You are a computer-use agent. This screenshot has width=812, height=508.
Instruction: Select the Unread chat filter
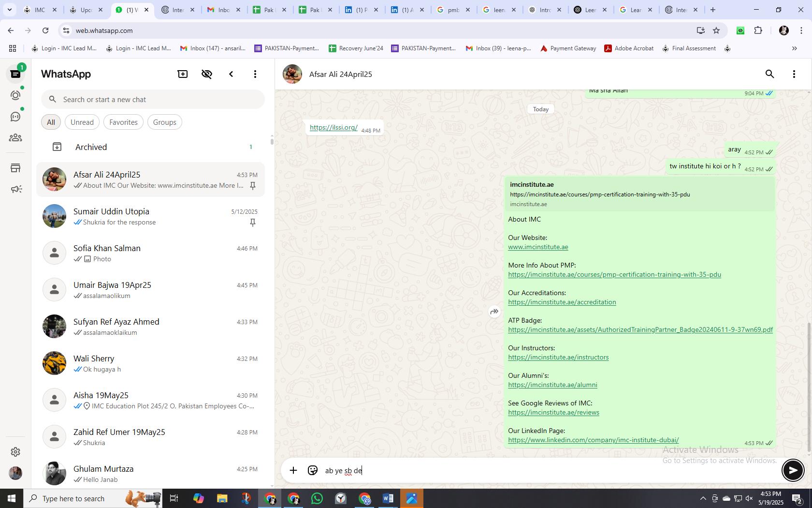(x=82, y=122)
